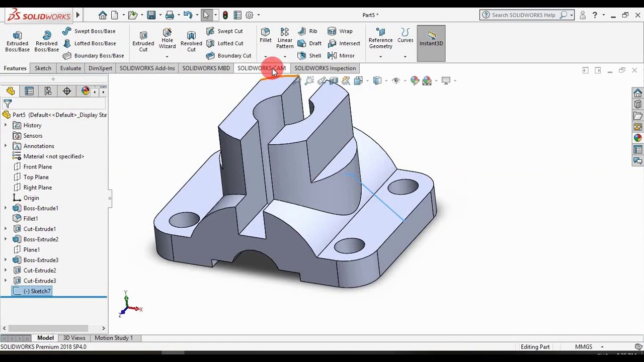Image resolution: width=644 pixels, height=362 pixels.
Task: Open Apply Scene dropdown icon
Action: tap(427, 80)
